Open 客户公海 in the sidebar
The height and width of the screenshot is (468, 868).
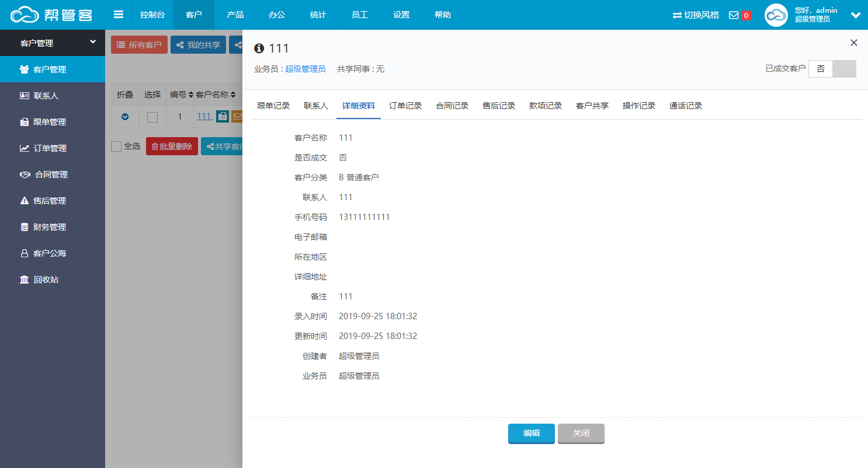53,253
